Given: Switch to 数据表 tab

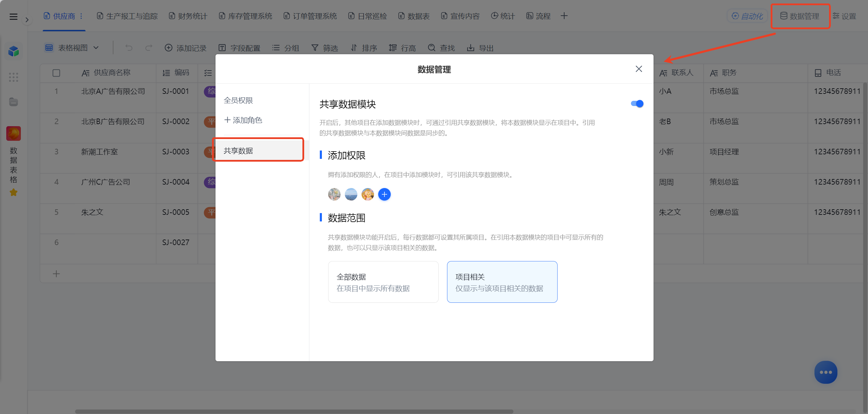Looking at the screenshot, I should [414, 16].
